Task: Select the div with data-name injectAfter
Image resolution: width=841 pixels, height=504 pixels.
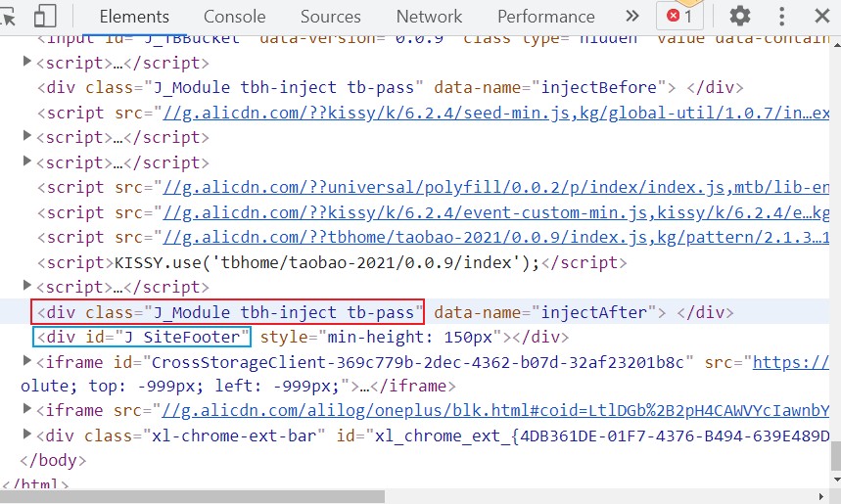Action: tap(385, 312)
